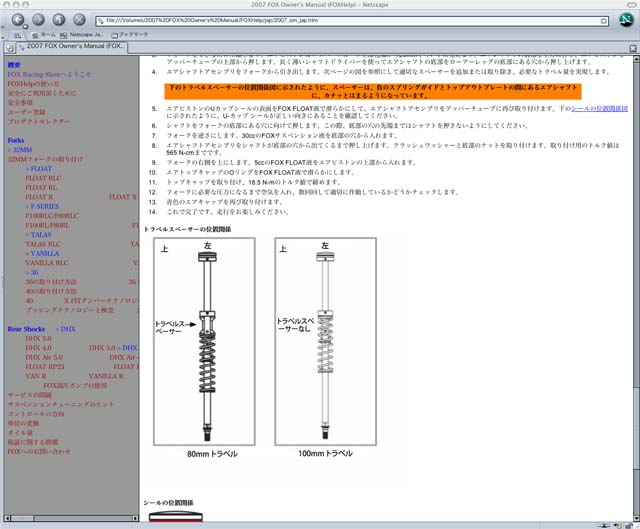
Task: Open the FOXへのお問い合わせ link
Action: pyautogui.click(x=39, y=451)
